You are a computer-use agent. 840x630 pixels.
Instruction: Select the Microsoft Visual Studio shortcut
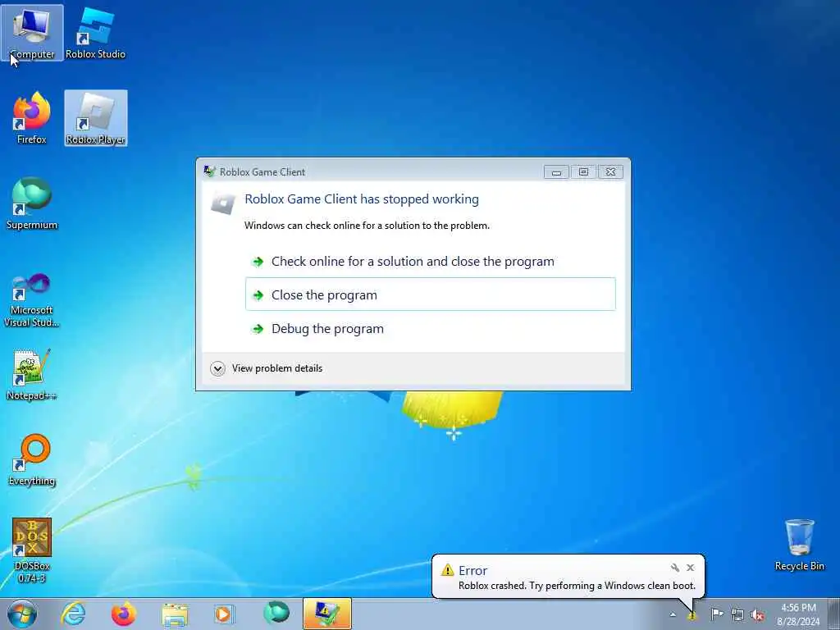[32, 301]
